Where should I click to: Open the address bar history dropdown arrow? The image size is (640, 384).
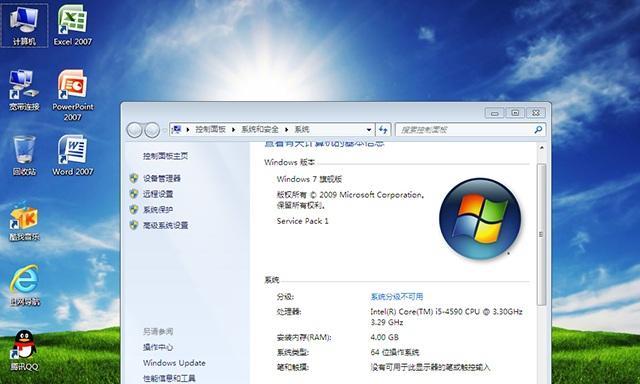(x=369, y=130)
